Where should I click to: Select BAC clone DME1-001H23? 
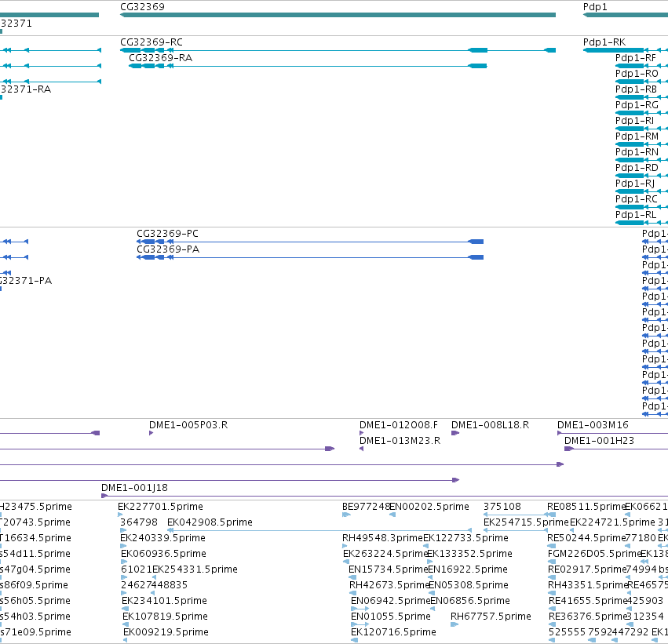coord(599,441)
